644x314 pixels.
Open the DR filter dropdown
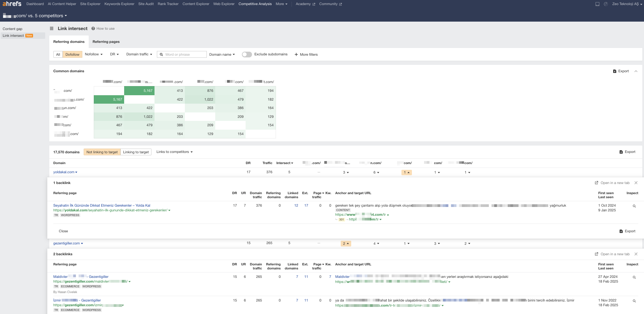[x=114, y=54]
